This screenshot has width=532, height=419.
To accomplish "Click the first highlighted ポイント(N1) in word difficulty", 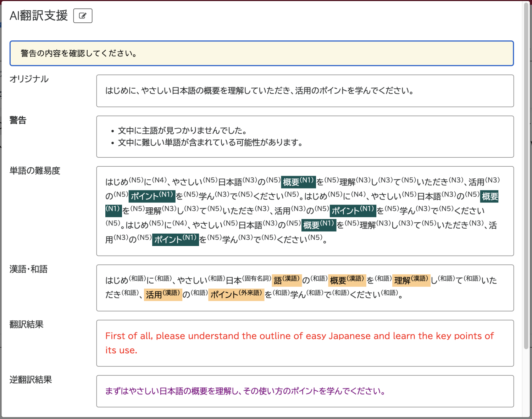I will 152,196.
